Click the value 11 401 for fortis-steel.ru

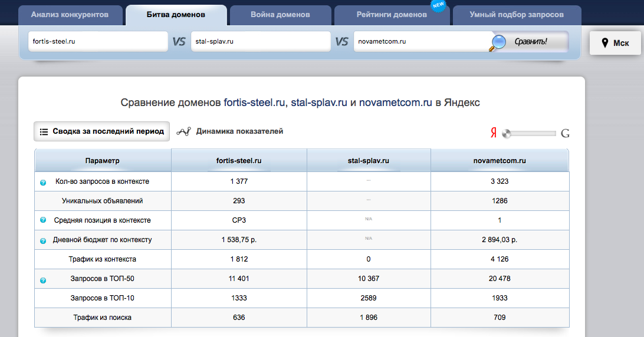(x=239, y=278)
